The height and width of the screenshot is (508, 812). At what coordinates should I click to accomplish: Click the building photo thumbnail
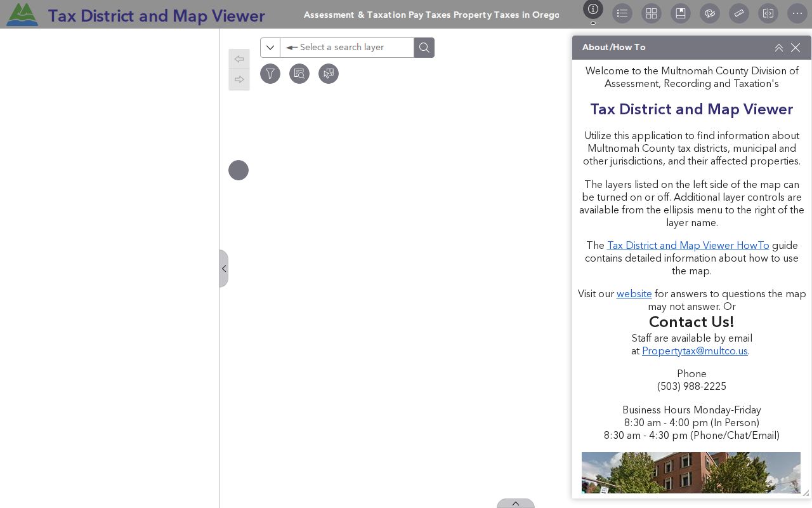point(691,472)
